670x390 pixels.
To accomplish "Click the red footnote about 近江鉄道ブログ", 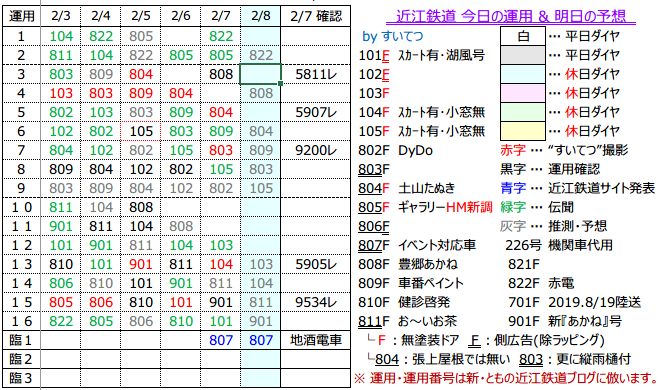I will click(x=507, y=378).
